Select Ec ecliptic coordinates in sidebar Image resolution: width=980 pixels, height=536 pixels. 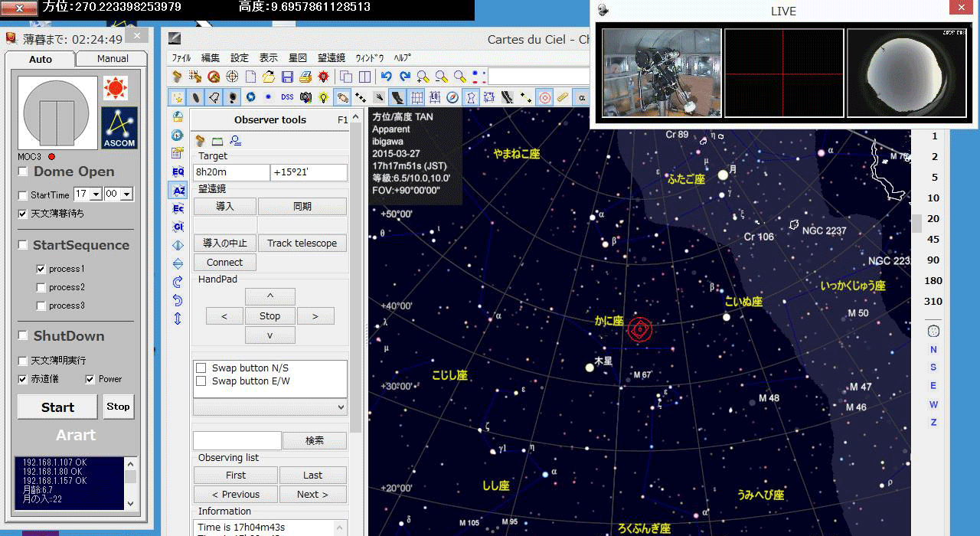(178, 208)
